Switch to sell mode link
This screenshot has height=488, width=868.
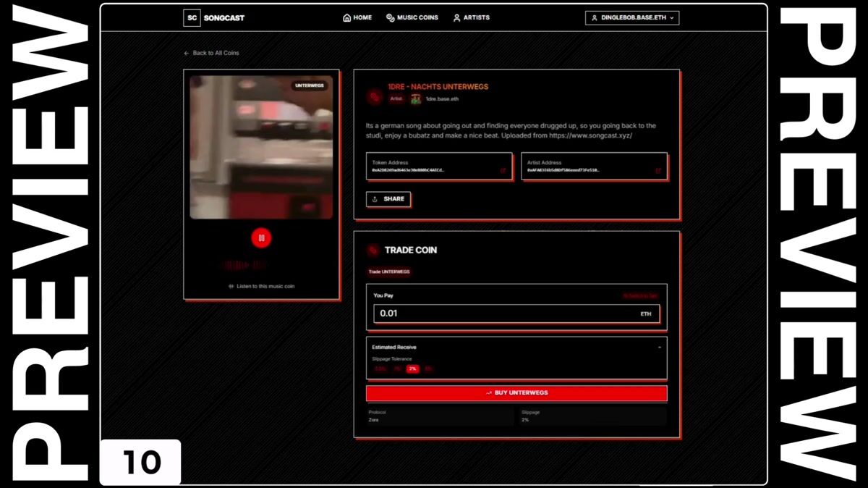pos(640,296)
